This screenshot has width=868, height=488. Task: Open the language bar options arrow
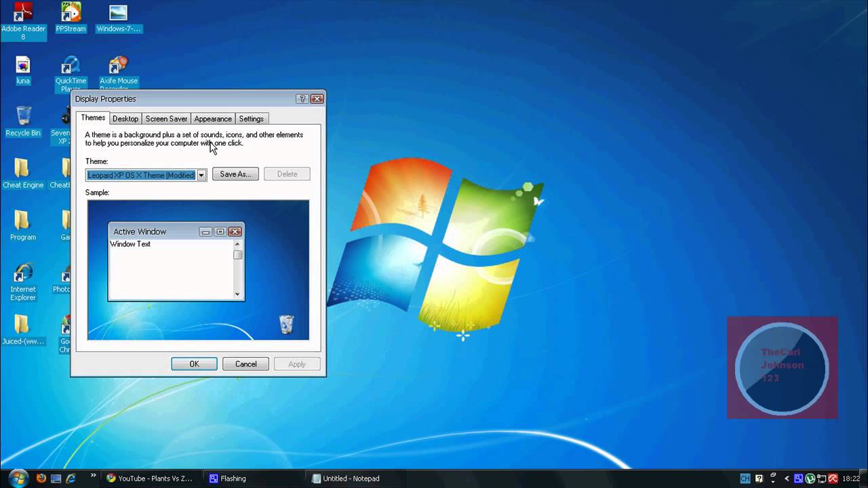[x=773, y=482]
